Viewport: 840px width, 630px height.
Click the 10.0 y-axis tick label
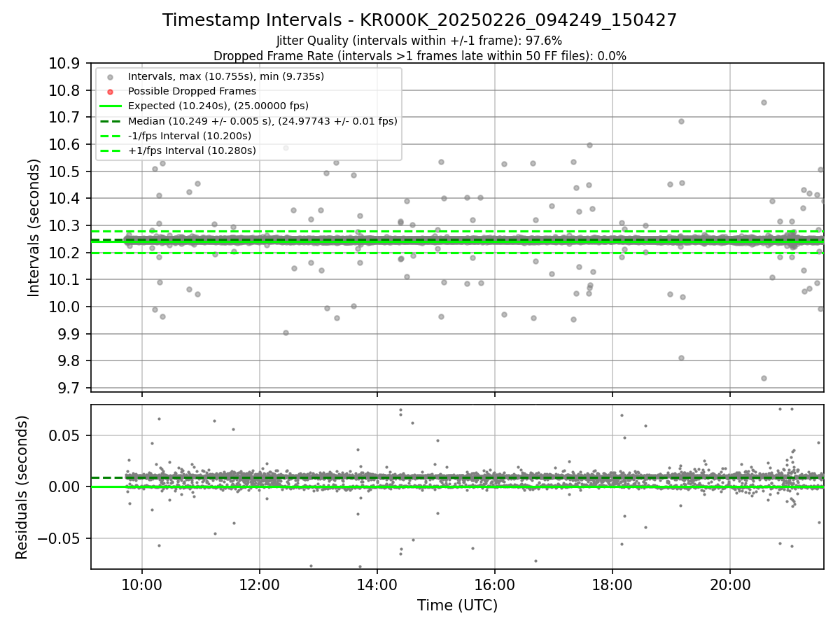(66, 307)
